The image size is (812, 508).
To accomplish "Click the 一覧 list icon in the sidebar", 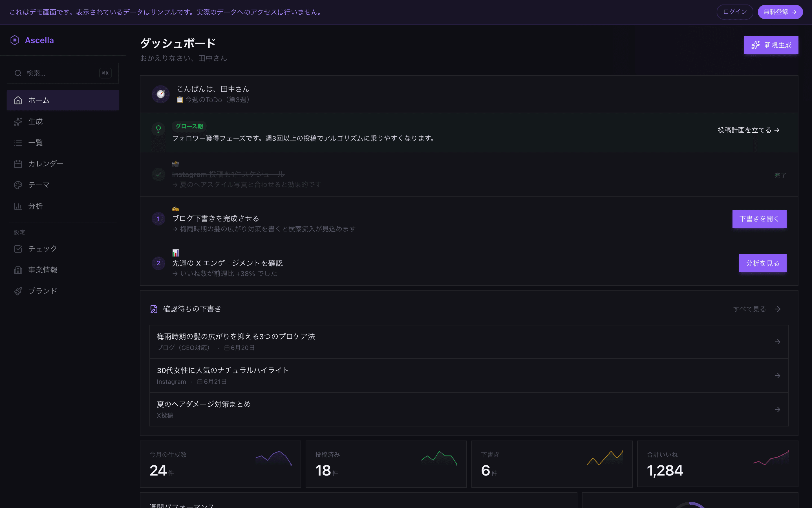I will tap(18, 143).
